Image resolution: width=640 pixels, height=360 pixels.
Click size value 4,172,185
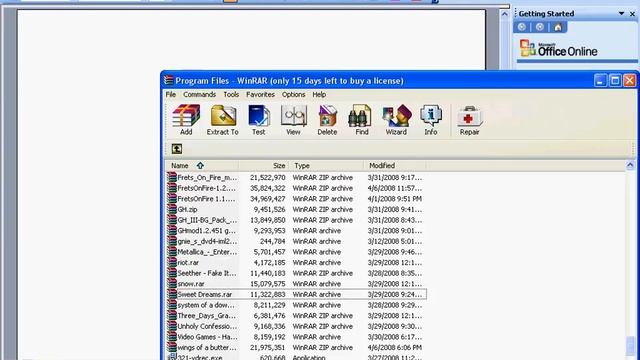click(269, 262)
